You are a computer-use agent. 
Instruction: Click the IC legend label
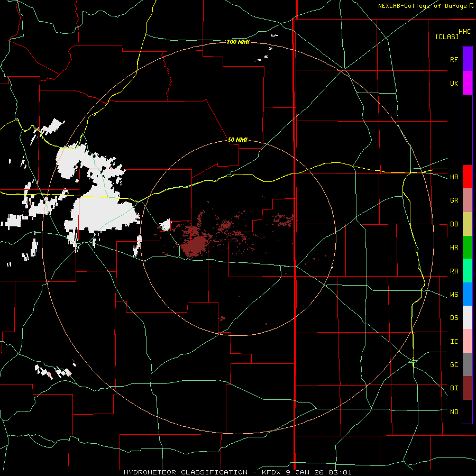pyautogui.click(x=454, y=342)
